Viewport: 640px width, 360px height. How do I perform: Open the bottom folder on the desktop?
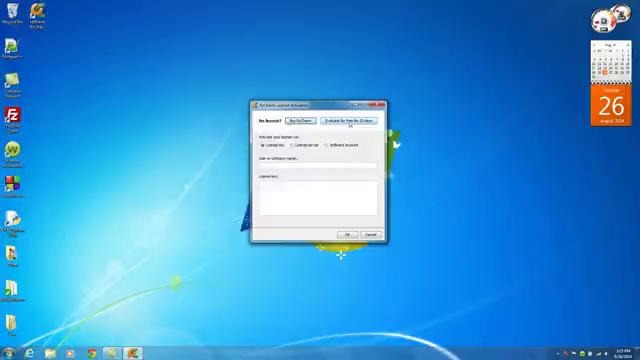[11, 324]
